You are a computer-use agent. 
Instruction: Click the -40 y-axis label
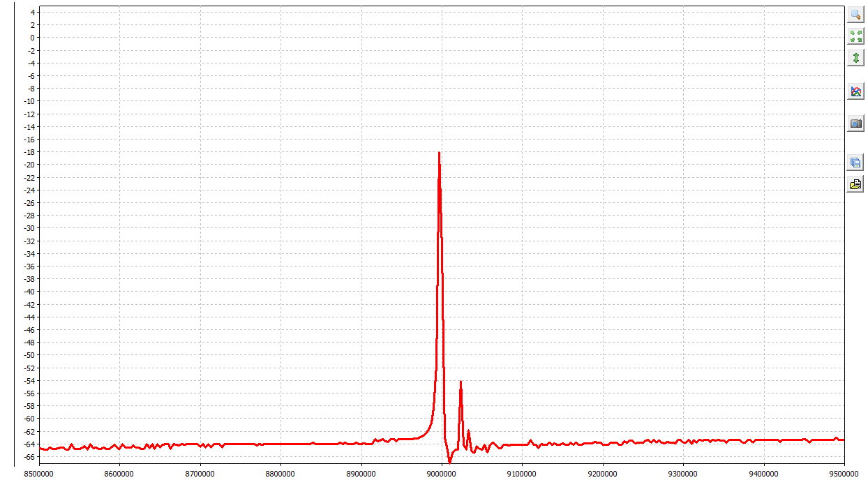tap(30, 292)
